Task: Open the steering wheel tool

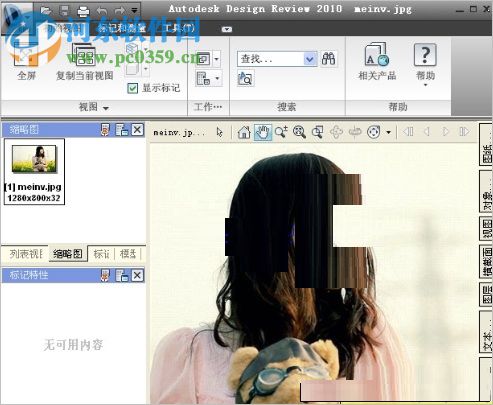Action: [x=373, y=132]
